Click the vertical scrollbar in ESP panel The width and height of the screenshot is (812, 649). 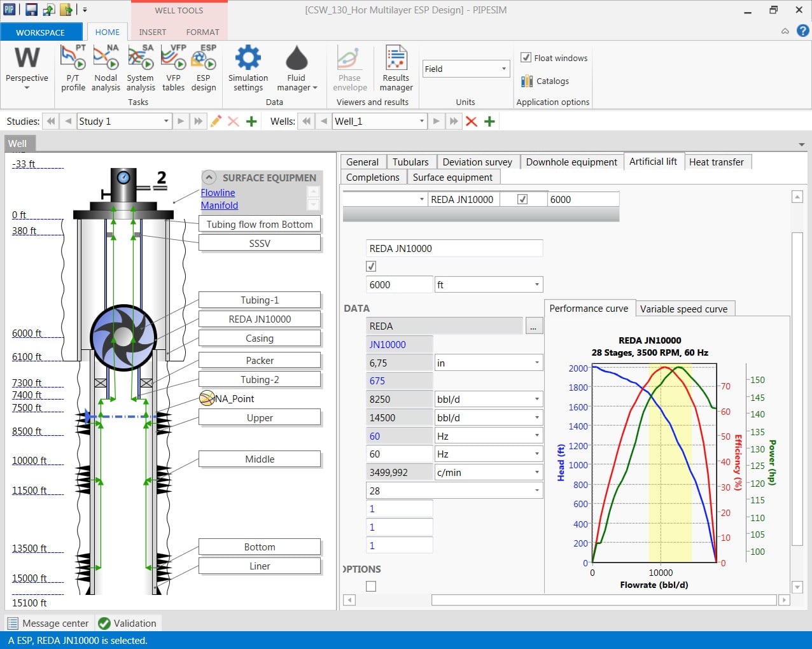tap(797, 388)
